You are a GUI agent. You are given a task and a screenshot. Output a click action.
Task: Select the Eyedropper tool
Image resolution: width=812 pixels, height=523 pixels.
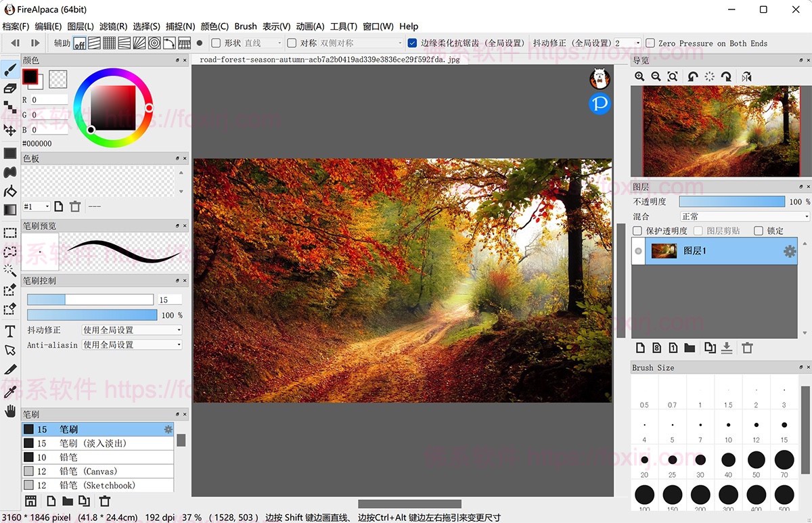point(10,391)
